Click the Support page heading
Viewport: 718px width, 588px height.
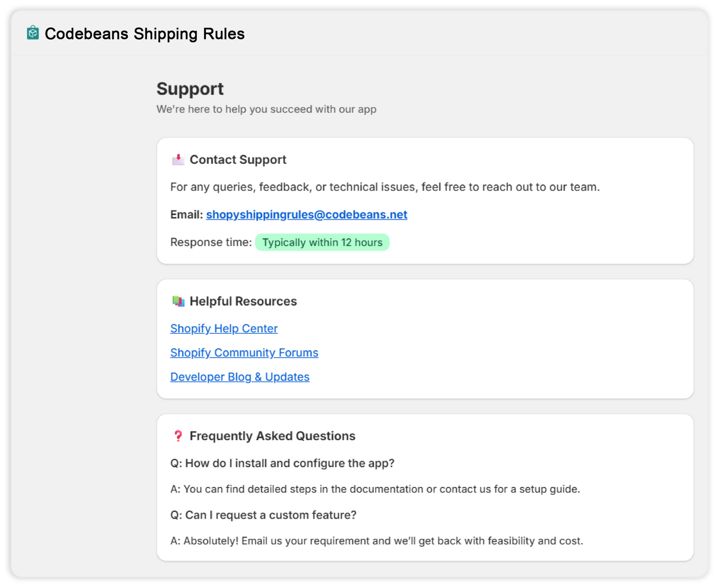point(190,89)
